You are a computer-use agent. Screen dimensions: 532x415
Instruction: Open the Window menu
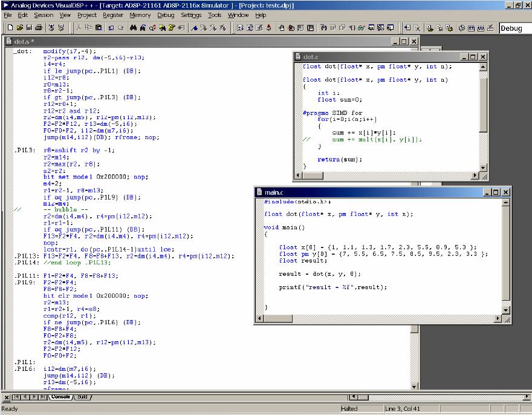coord(238,15)
